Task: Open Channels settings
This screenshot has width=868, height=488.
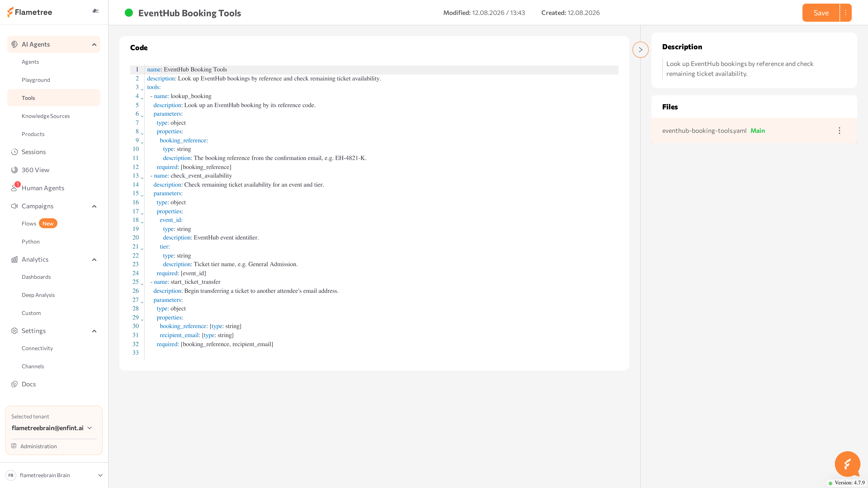Action: coord(33,366)
